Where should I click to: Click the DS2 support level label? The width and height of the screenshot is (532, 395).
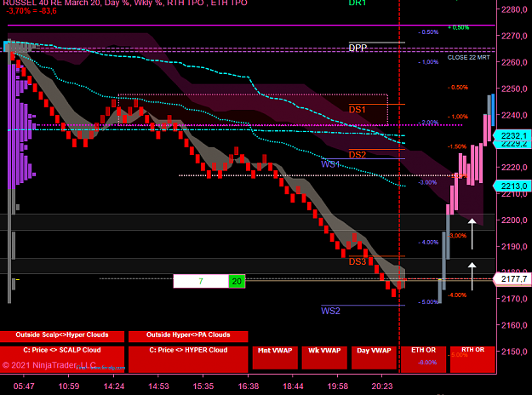(x=358, y=155)
